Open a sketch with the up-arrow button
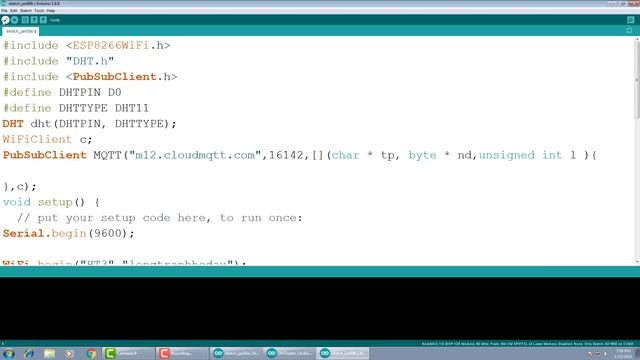This screenshot has height=360, width=640. (34, 20)
